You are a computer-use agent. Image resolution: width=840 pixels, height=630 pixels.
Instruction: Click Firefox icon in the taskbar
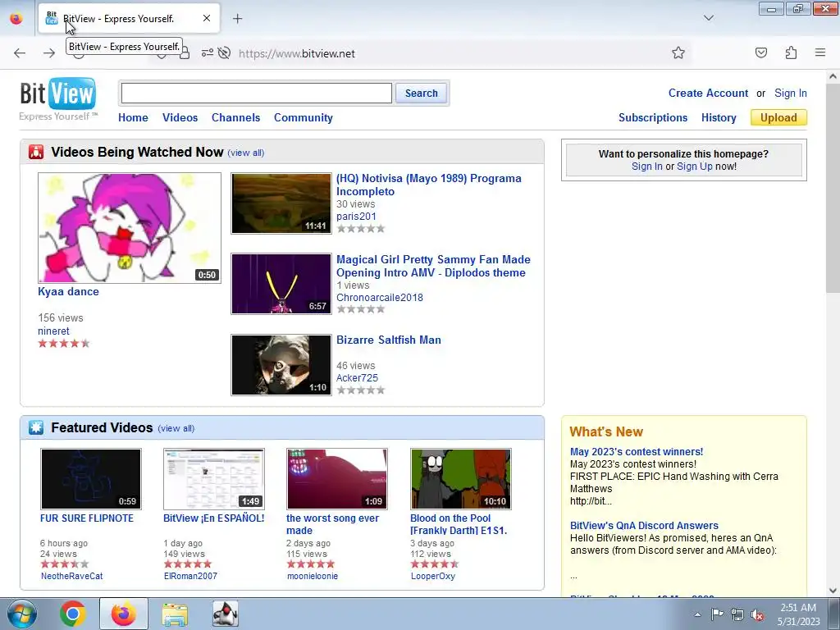tap(124, 614)
